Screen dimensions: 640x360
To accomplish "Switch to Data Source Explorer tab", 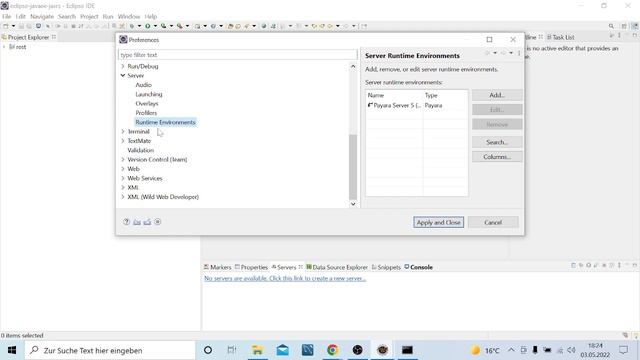I will click(337, 267).
